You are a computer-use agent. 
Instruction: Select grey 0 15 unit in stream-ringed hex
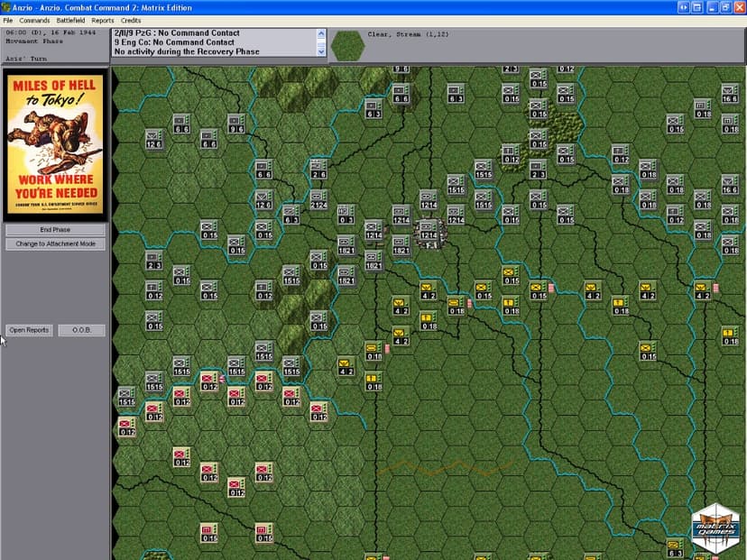[264, 230]
